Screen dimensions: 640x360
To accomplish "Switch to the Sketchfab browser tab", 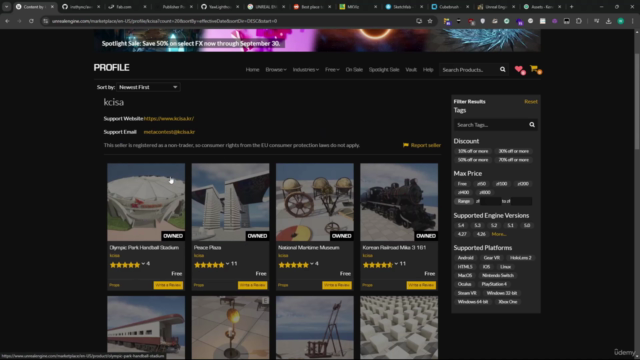I will 402,7.
